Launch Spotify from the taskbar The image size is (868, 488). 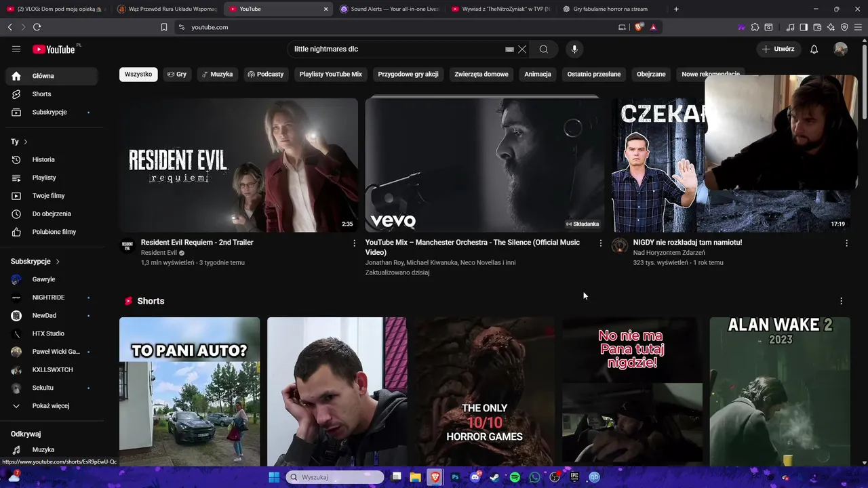[515, 477]
